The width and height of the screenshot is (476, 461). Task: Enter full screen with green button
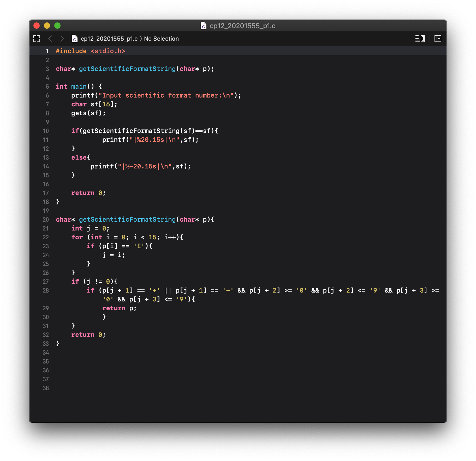[x=57, y=26]
